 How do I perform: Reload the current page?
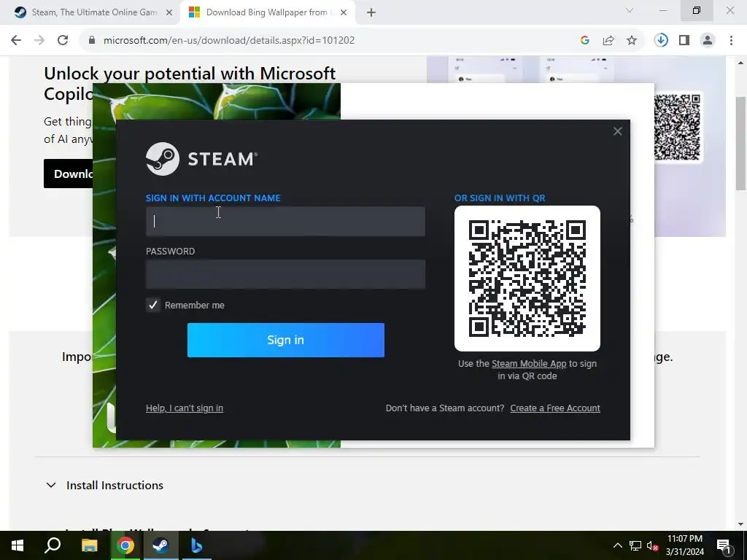click(63, 41)
